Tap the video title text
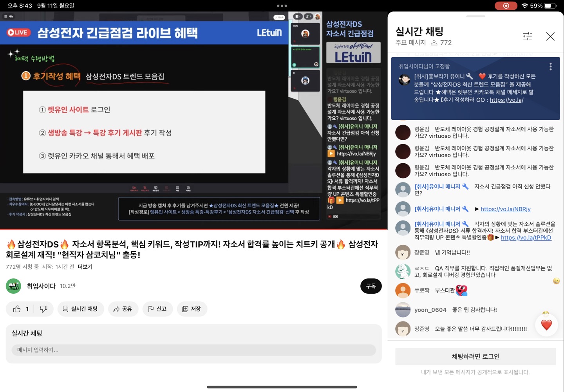Viewport: 564px width, 392px height. tap(192, 249)
